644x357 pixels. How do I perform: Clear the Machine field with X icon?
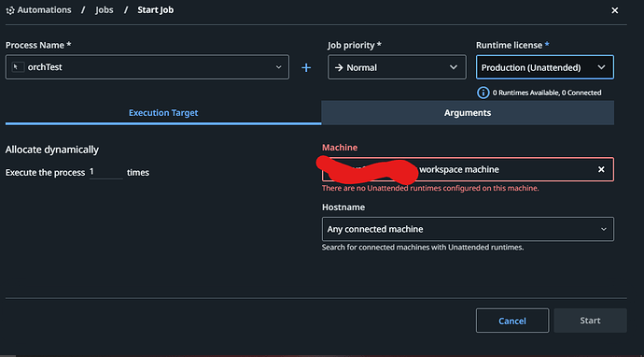pos(601,169)
